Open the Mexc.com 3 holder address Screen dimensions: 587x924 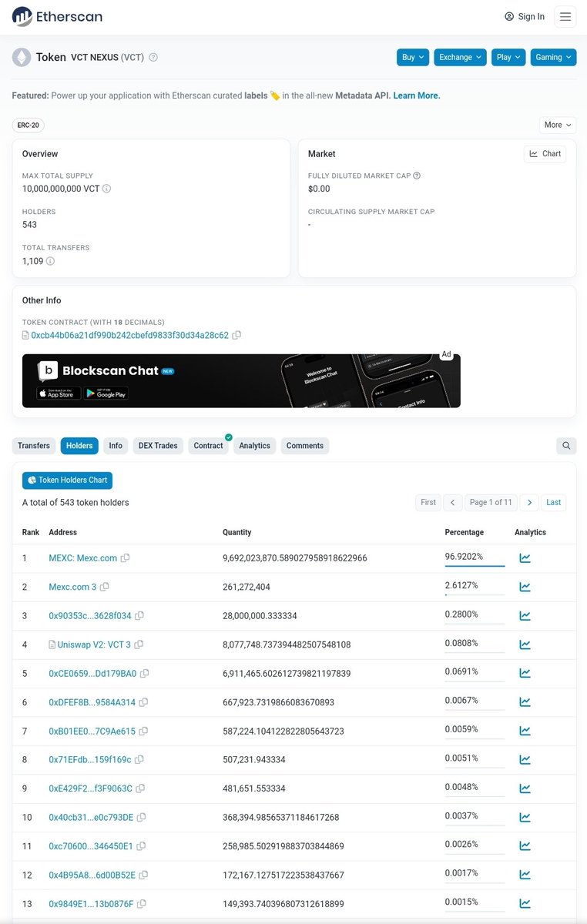(x=73, y=587)
